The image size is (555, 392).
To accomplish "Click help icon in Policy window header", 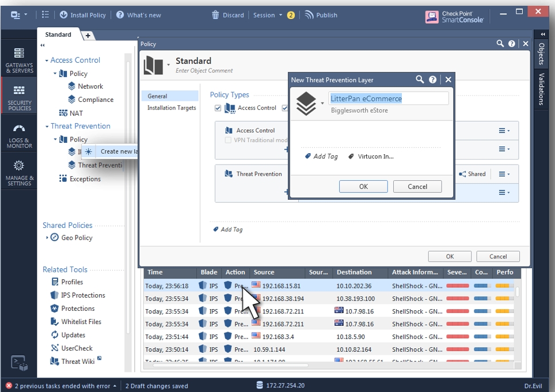I will 512,44.
